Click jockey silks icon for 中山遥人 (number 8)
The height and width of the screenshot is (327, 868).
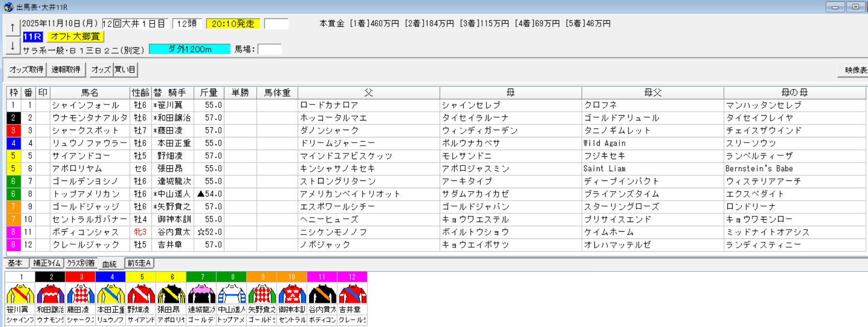coord(232,294)
